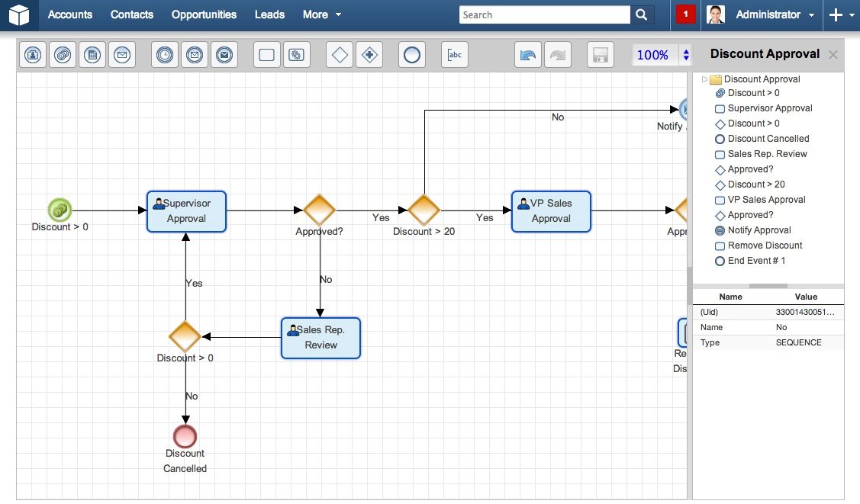The image size is (860, 504).
Task: Open the red notifications badge
Action: tap(685, 14)
